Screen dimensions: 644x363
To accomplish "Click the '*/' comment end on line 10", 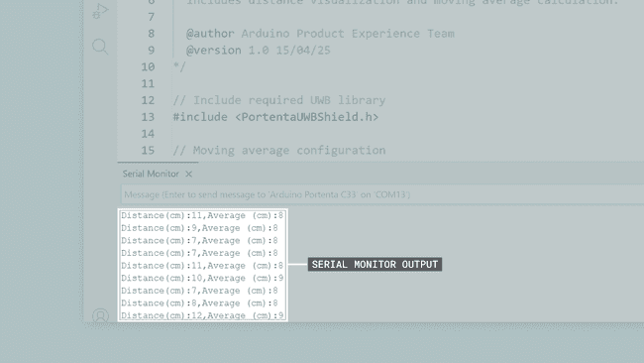I will point(179,67).
